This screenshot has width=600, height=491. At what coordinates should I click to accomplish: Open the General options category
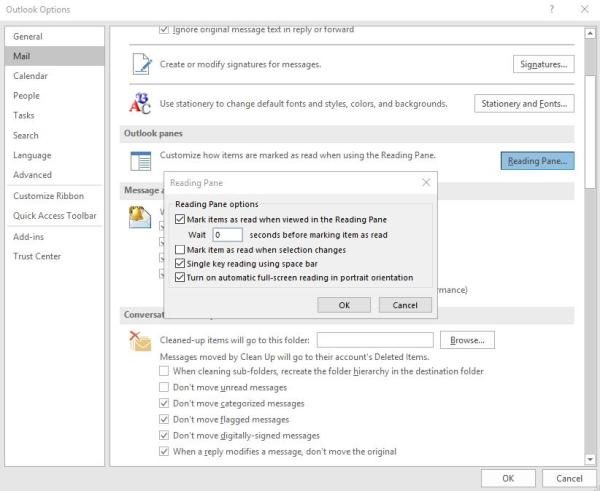54,36
